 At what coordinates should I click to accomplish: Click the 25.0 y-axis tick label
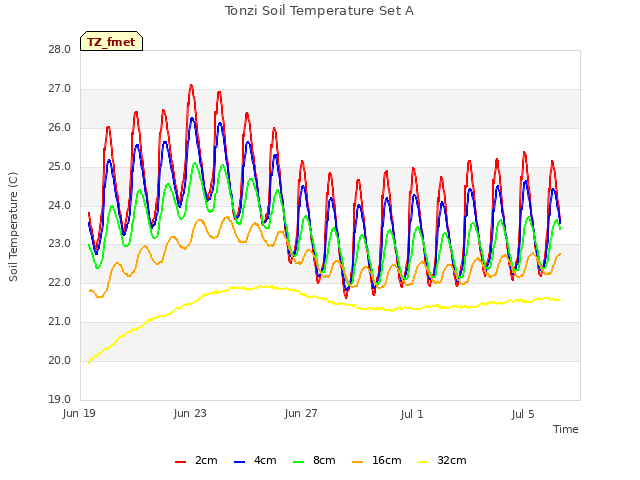point(60,167)
